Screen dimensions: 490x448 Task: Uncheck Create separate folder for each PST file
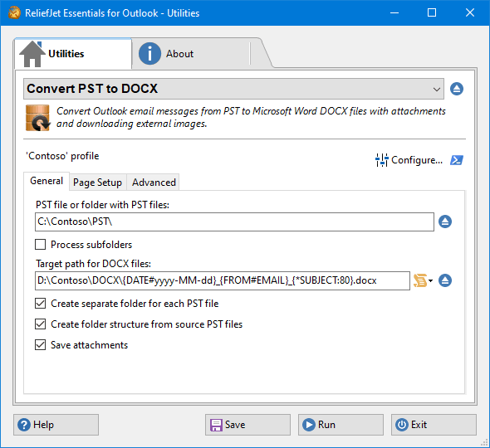(40, 304)
